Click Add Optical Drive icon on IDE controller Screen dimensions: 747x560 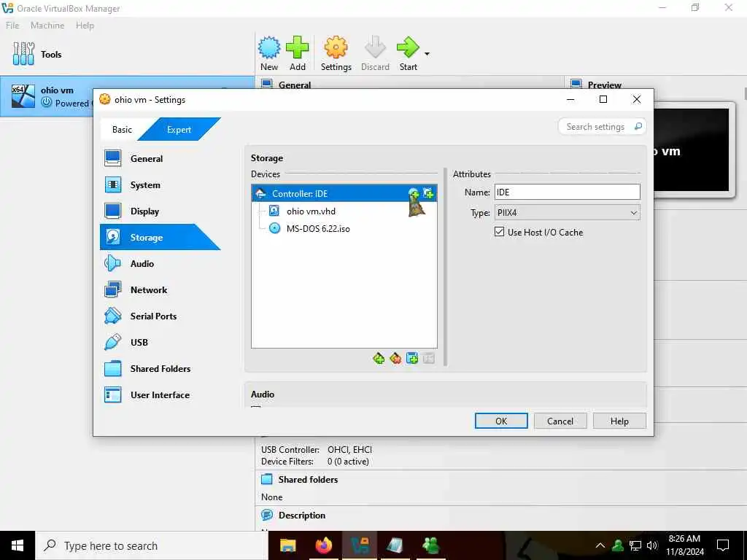[x=414, y=193]
